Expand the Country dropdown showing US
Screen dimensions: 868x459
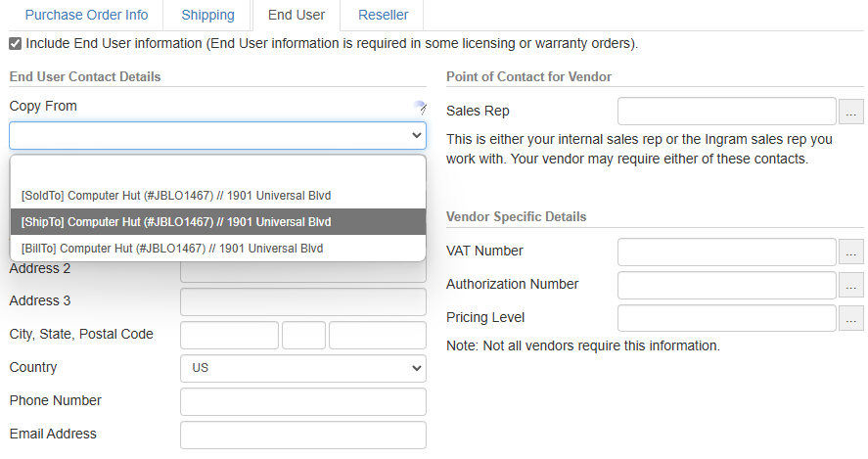[302, 368]
